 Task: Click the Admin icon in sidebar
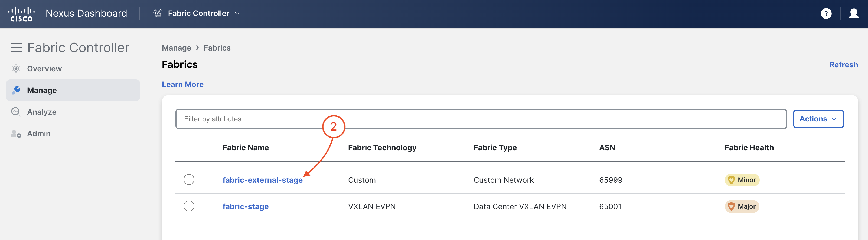click(16, 134)
